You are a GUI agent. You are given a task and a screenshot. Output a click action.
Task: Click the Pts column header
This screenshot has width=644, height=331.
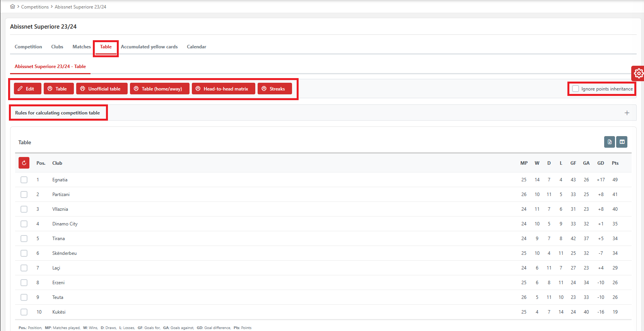point(615,163)
